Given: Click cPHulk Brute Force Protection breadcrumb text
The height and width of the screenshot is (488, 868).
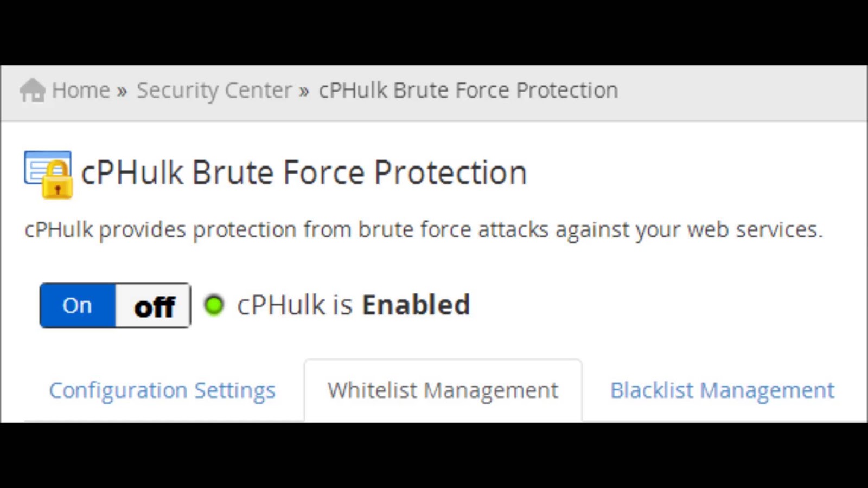Looking at the screenshot, I should click(468, 90).
